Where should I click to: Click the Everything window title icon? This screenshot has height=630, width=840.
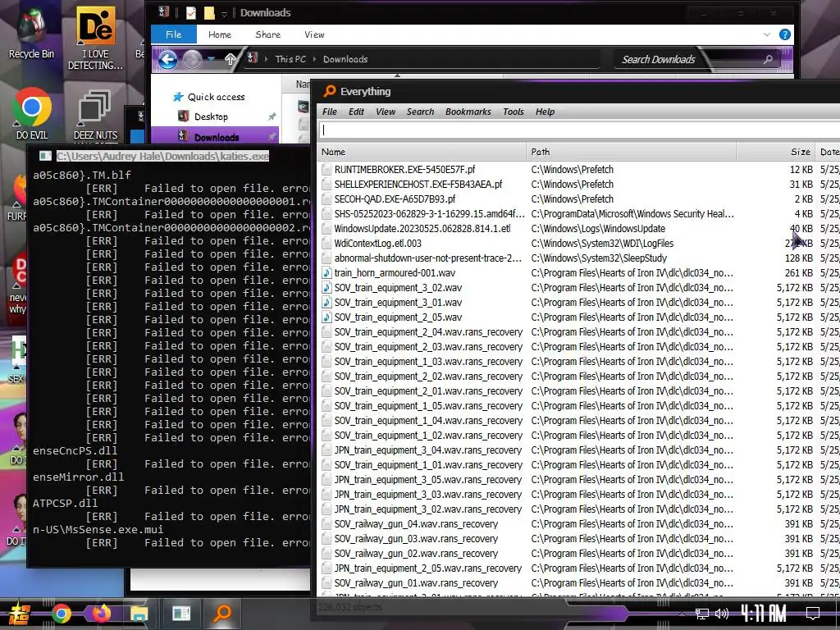330,91
